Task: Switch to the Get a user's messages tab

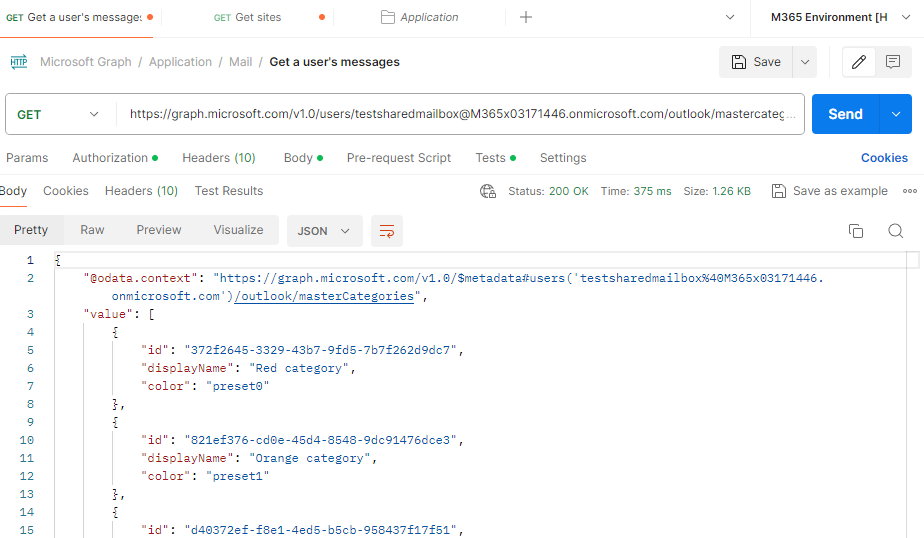Action: [80, 18]
